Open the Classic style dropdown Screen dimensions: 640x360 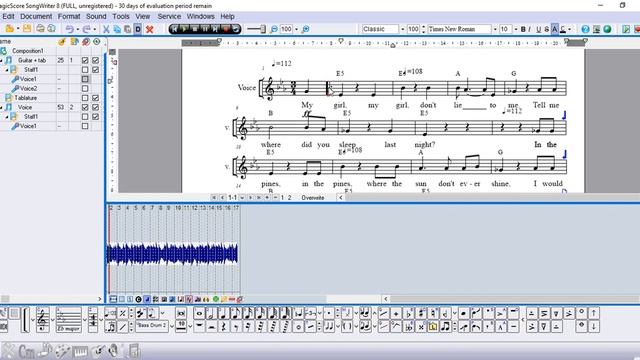click(x=402, y=29)
